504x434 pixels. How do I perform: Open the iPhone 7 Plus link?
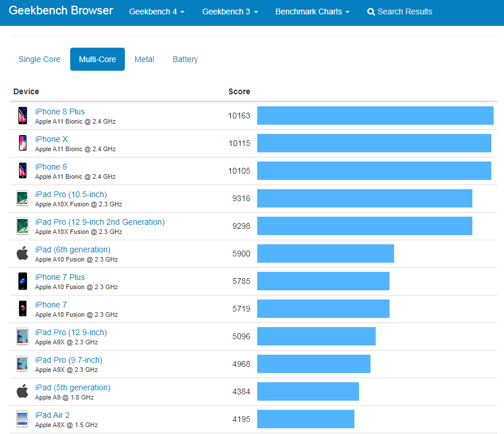60,277
